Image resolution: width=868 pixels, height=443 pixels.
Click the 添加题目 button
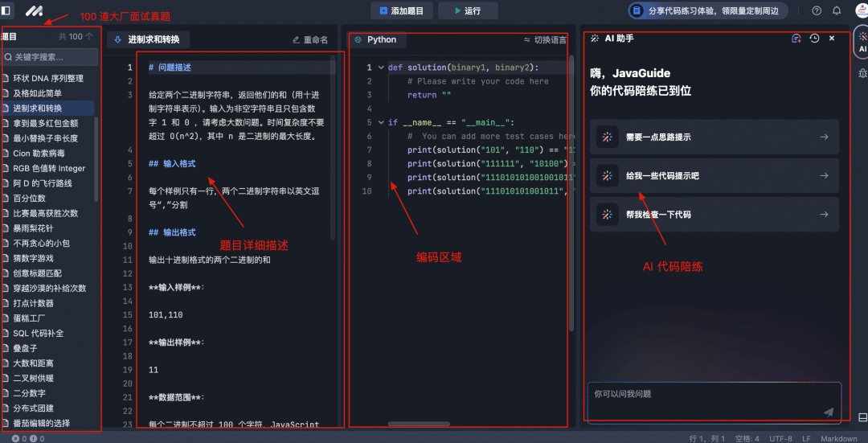pyautogui.click(x=402, y=10)
